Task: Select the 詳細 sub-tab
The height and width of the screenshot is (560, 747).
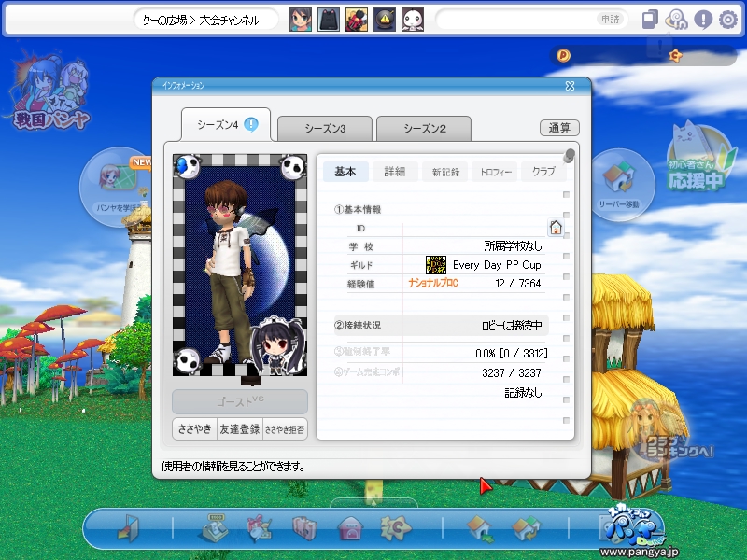Action: tap(395, 172)
